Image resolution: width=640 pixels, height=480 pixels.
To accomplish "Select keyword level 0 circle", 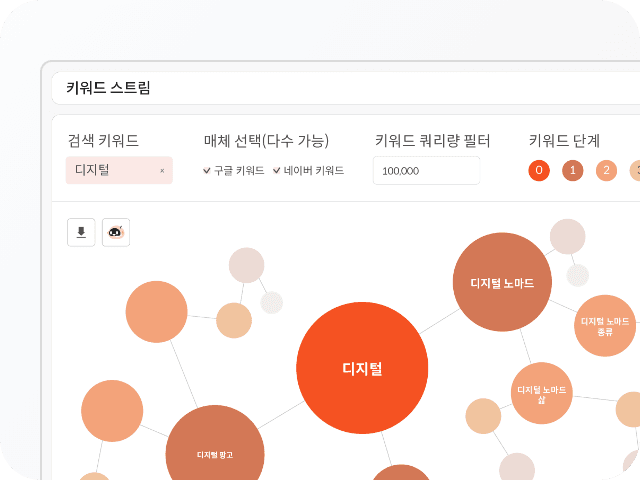I will point(539,170).
